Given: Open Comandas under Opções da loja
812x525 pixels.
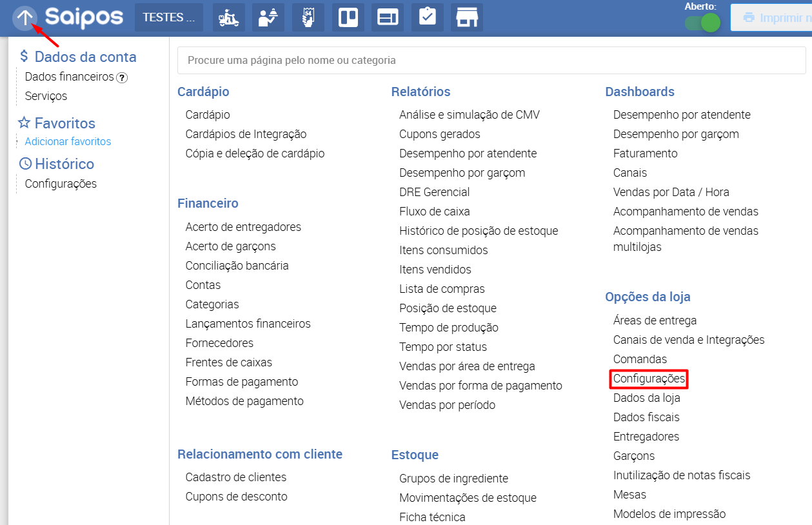Looking at the screenshot, I should (640, 359).
